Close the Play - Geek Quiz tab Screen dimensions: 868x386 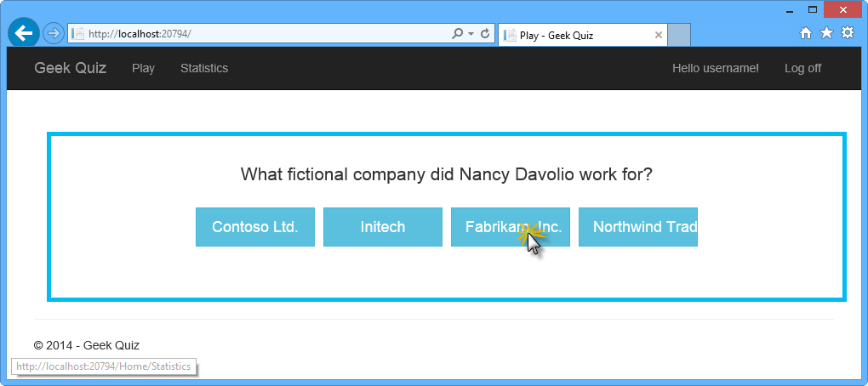pos(658,36)
